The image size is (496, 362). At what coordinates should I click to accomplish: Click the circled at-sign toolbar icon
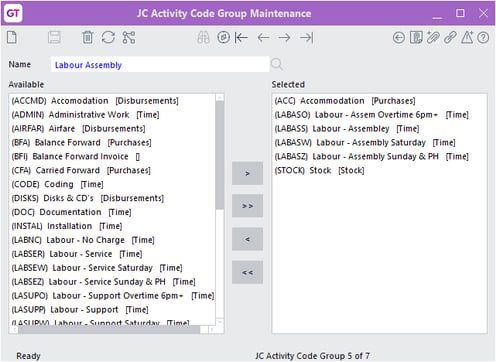click(x=223, y=37)
